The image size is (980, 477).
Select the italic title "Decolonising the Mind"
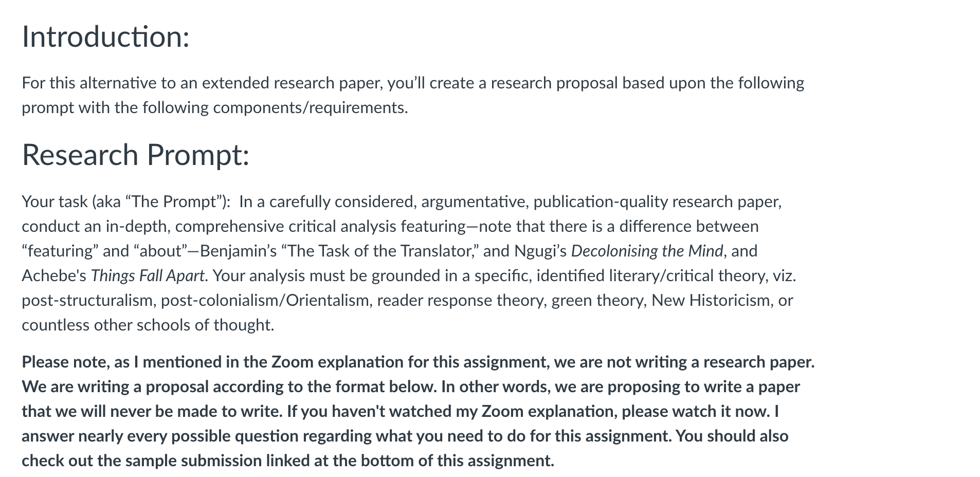tap(647, 251)
